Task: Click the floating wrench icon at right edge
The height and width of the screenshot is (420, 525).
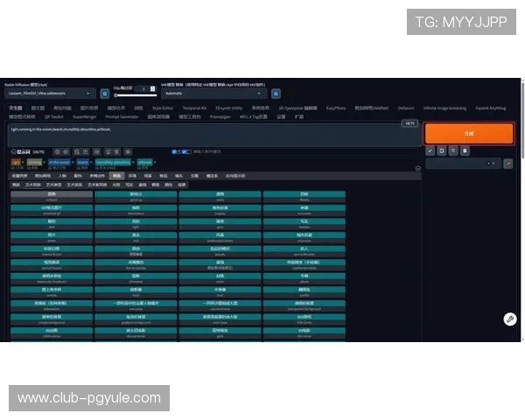Action: (509, 319)
